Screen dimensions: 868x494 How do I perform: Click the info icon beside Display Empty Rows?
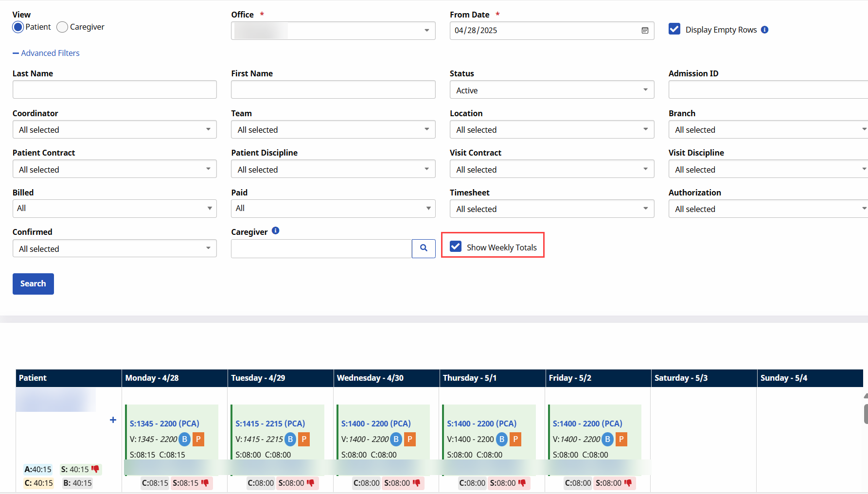[x=765, y=30]
